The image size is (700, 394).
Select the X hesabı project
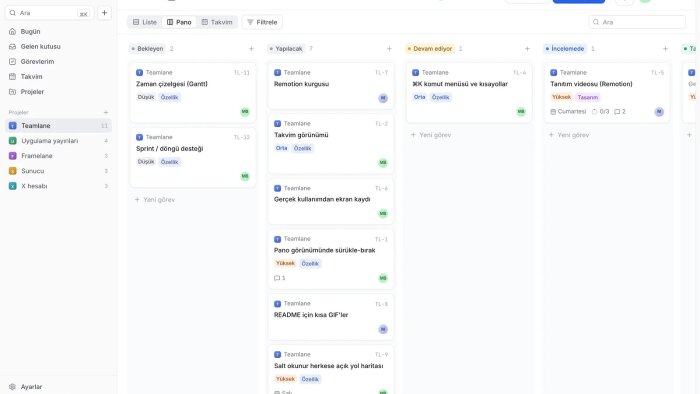coord(58,186)
